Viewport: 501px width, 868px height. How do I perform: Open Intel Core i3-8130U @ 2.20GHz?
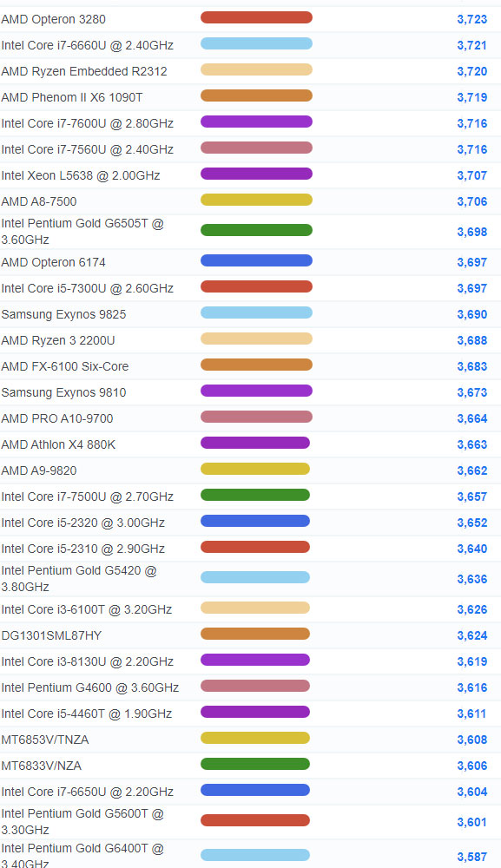tap(88, 661)
